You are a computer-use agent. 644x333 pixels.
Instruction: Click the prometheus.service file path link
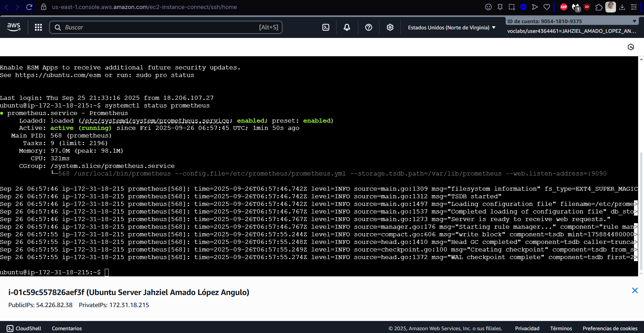(x=155, y=121)
